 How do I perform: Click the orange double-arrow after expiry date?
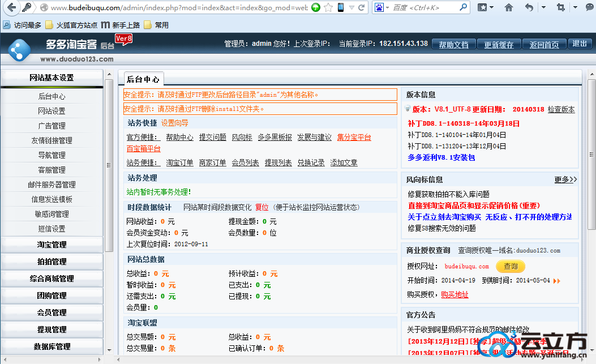(x=557, y=281)
